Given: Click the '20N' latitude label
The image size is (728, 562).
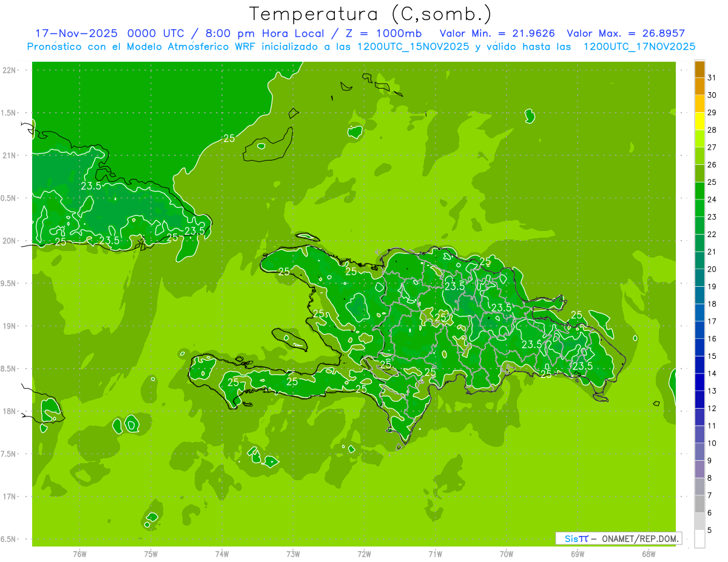Looking at the screenshot, I should [9, 241].
